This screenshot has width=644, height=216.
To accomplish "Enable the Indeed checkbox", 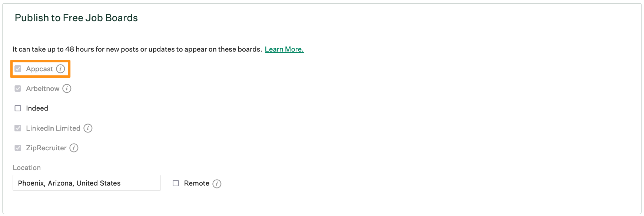I will [x=18, y=108].
